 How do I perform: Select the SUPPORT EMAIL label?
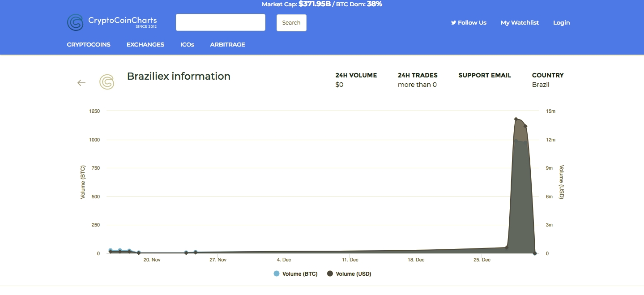pyautogui.click(x=485, y=75)
